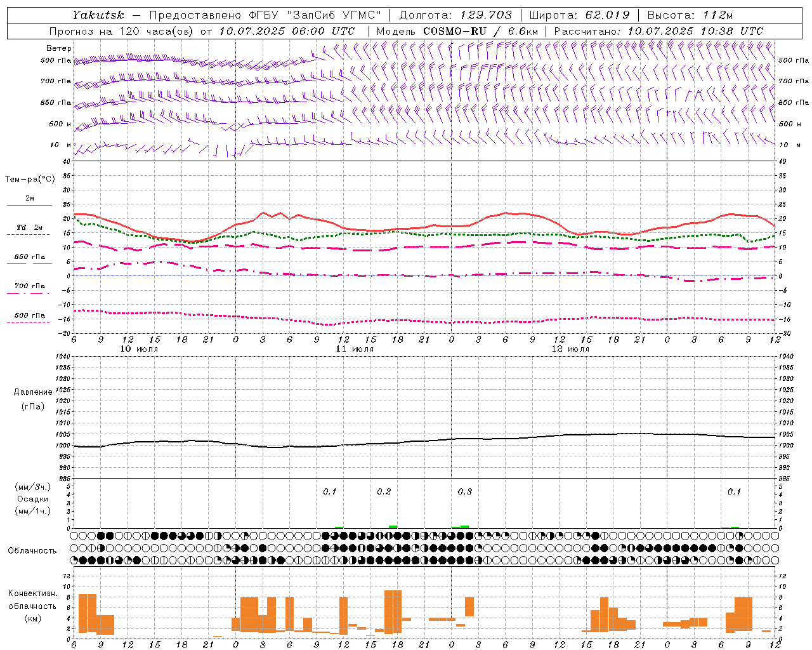Click the 'Модель COSMO-RU / 6.6км' text

coord(457,31)
